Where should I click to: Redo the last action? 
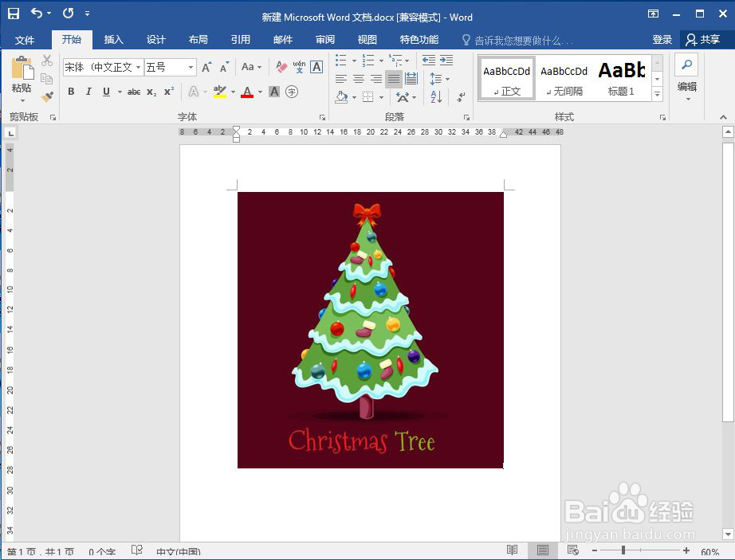[69, 13]
